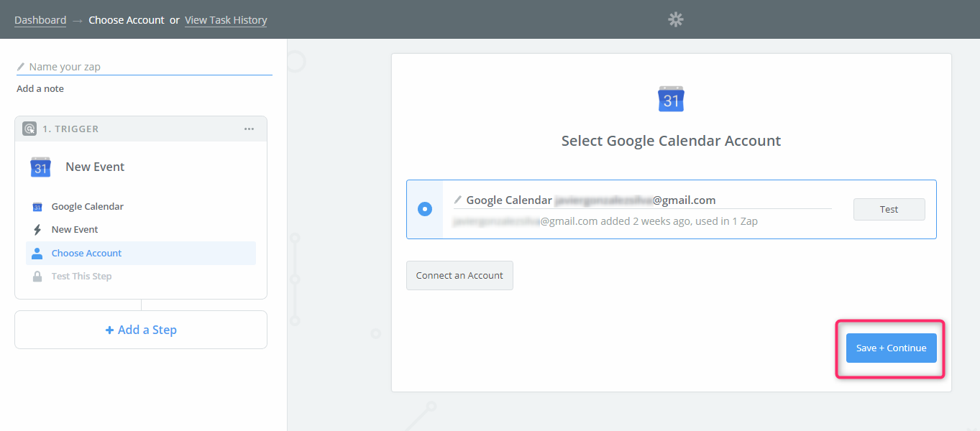Viewport: 980px width, 431px height.
Task: Click the trigger step badge icon
Action: click(29, 129)
